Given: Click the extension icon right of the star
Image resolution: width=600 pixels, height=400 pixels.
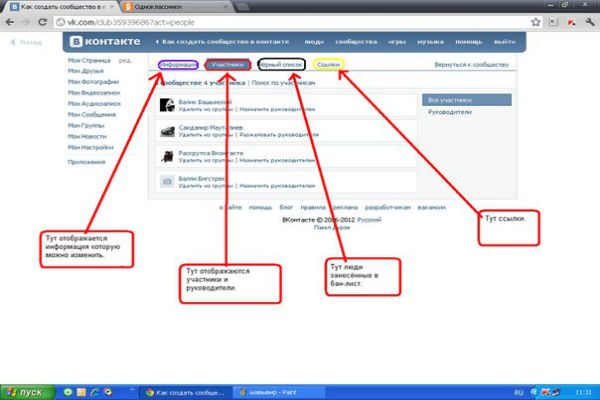Looking at the screenshot, I should [553, 22].
